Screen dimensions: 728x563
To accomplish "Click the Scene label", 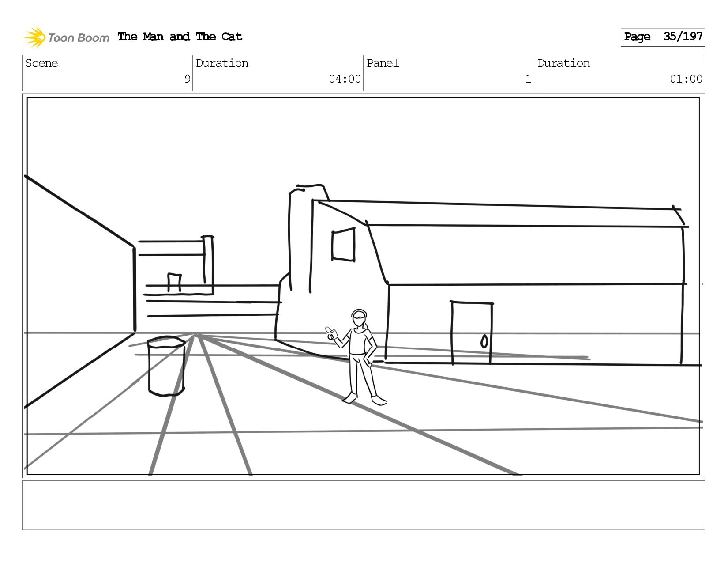I will click(41, 63).
